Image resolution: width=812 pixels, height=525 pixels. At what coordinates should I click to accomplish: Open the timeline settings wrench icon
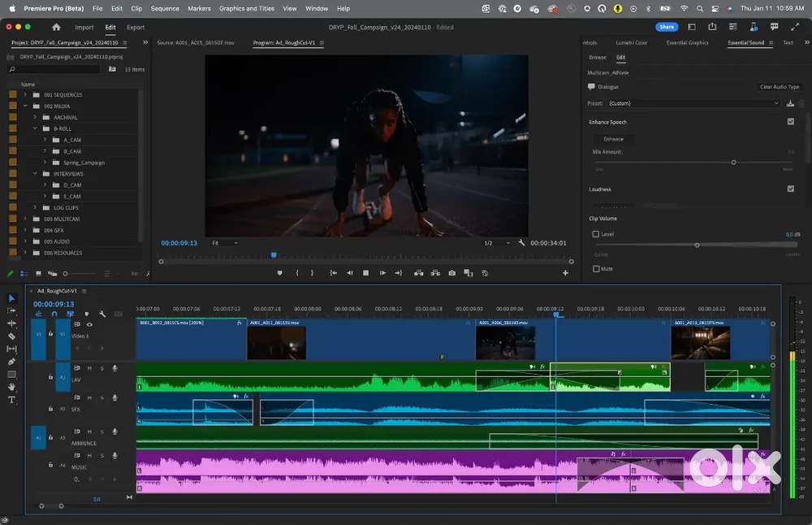(x=102, y=313)
